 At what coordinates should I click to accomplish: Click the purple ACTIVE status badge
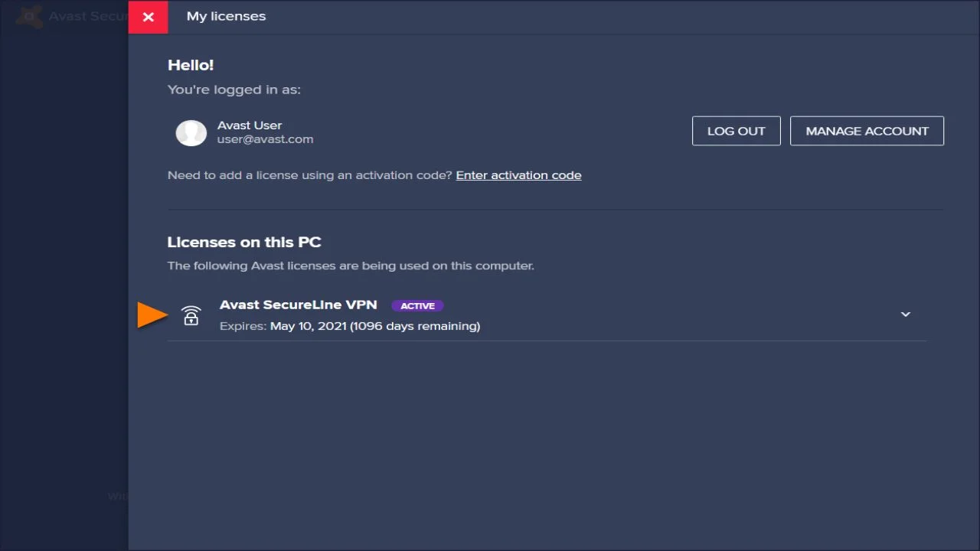click(417, 306)
